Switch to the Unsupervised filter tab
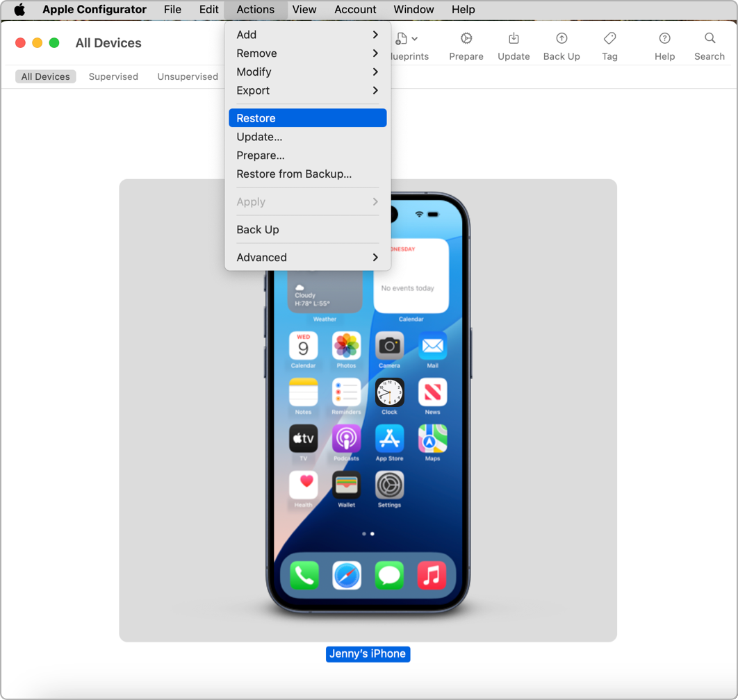Image resolution: width=738 pixels, height=700 pixels. coord(188,76)
